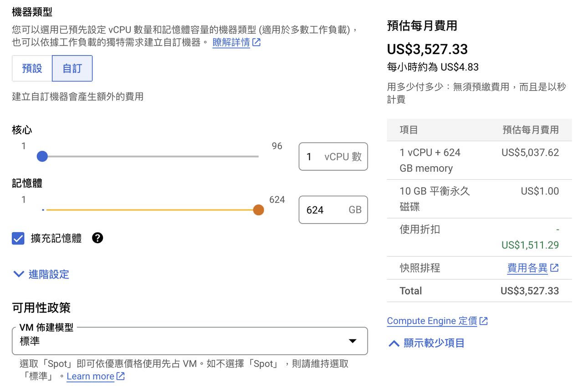The width and height of the screenshot is (583, 392).
Task: Click the US$5,037.62 cost value
Action: [x=530, y=153]
